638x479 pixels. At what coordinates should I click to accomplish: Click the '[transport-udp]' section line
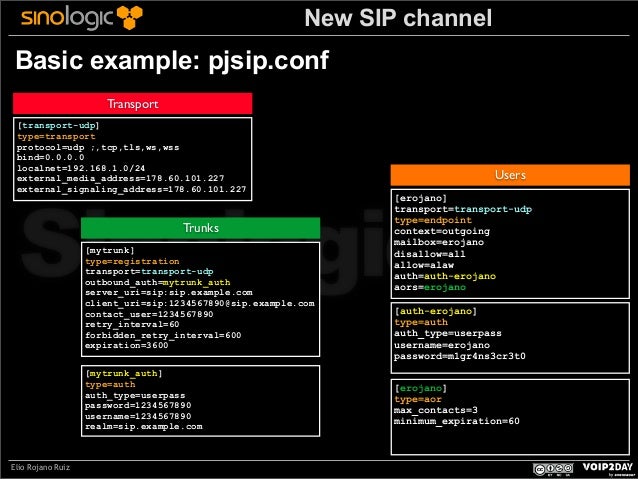point(58,125)
